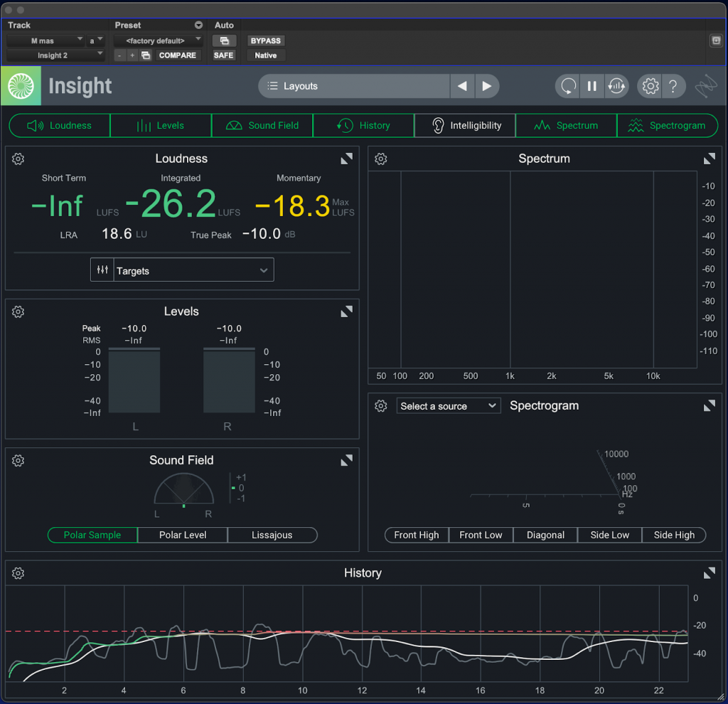
Task: Click the Insight logo icon
Action: [x=21, y=85]
